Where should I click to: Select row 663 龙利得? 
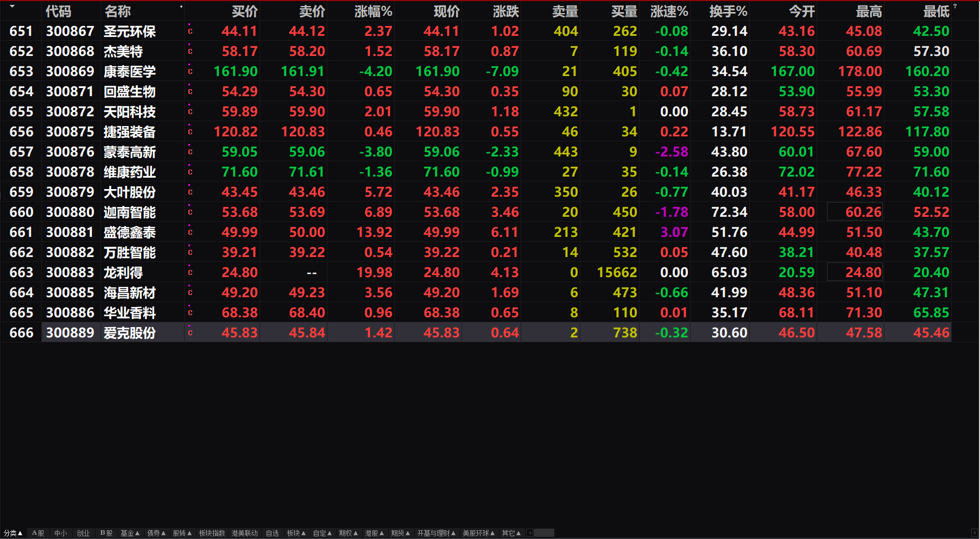tap(476, 272)
